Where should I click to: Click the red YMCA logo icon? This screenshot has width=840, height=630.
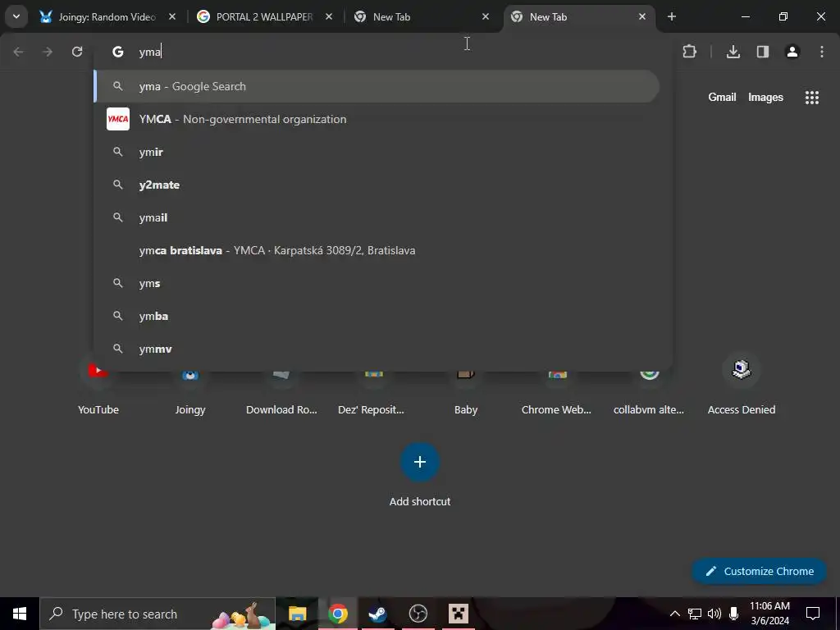coord(118,119)
